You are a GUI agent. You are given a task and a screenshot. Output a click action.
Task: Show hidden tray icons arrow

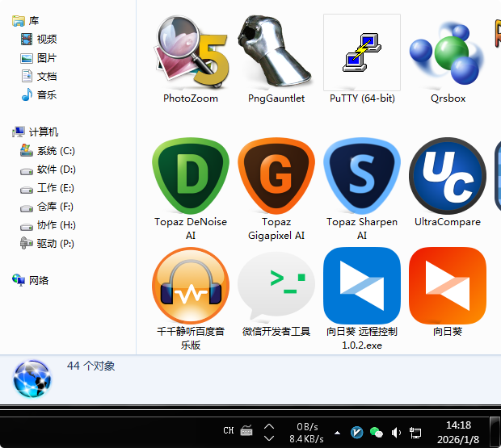(337, 433)
